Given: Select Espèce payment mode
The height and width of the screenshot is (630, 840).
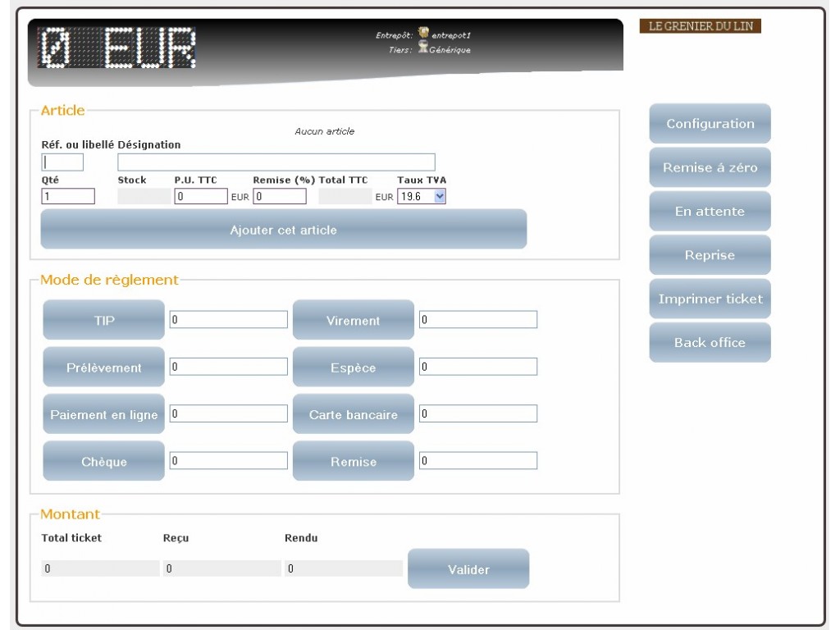Looking at the screenshot, I should [x=353, y=367].
